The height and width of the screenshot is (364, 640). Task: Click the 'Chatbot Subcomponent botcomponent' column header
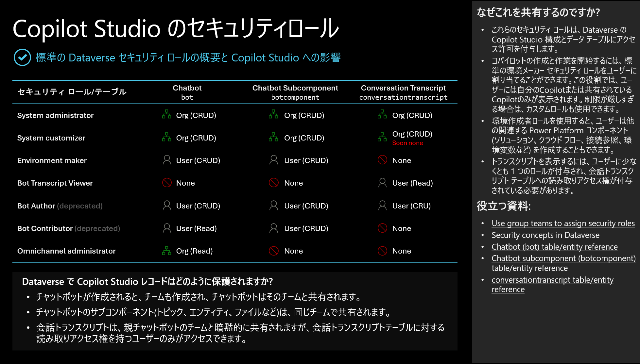point(295,92)
